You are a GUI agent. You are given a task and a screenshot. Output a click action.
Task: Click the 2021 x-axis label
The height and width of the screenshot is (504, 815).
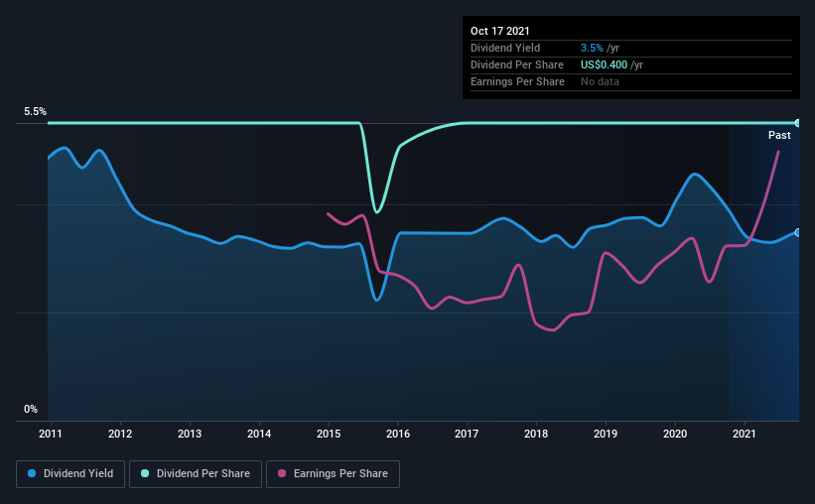click(x=745, y=434)
